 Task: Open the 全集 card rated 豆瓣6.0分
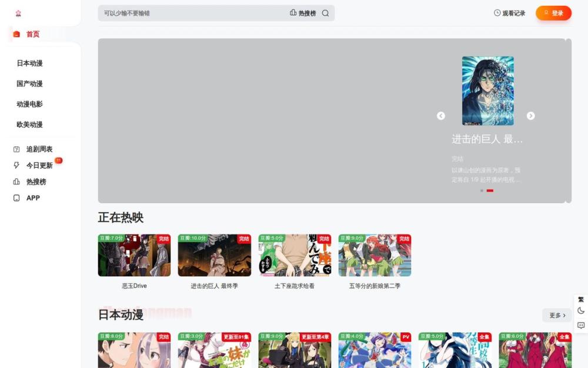point(535,350)
